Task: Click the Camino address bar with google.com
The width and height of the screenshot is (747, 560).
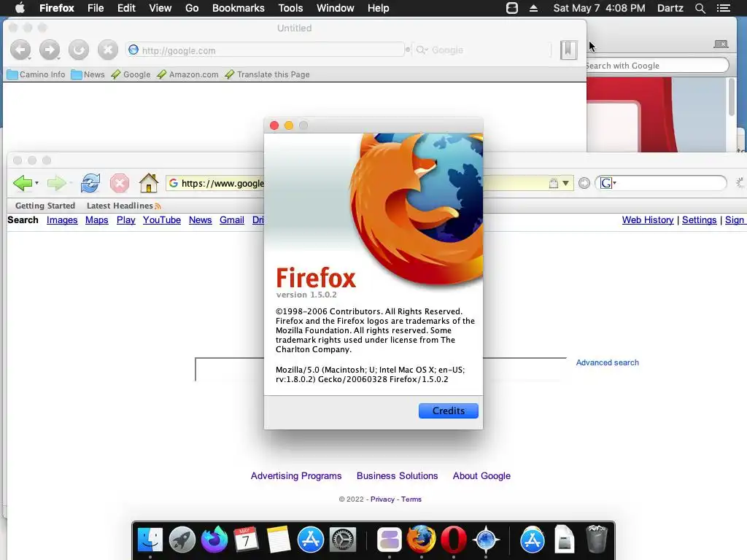Action: (265, 50)
